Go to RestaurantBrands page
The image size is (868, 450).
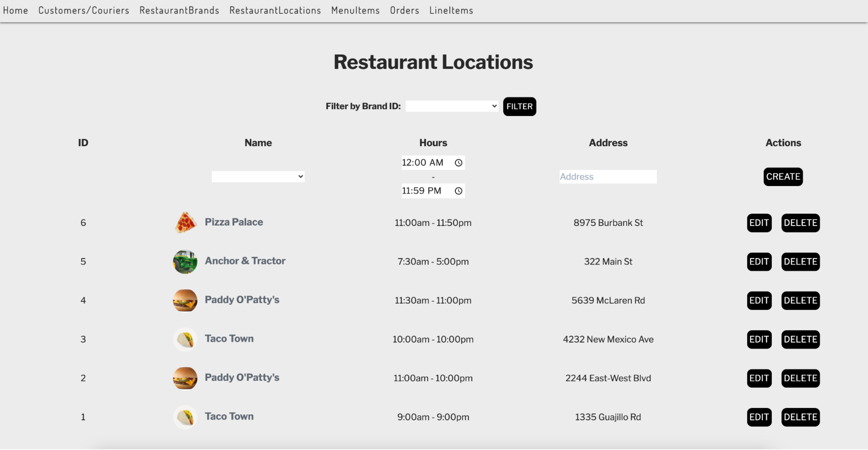(x=179, y=10)
